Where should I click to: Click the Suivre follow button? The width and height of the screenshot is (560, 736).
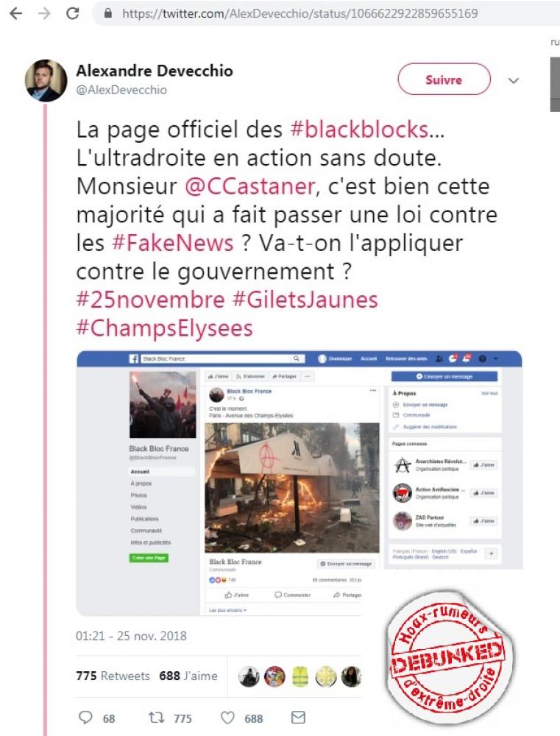pos(444,79)
